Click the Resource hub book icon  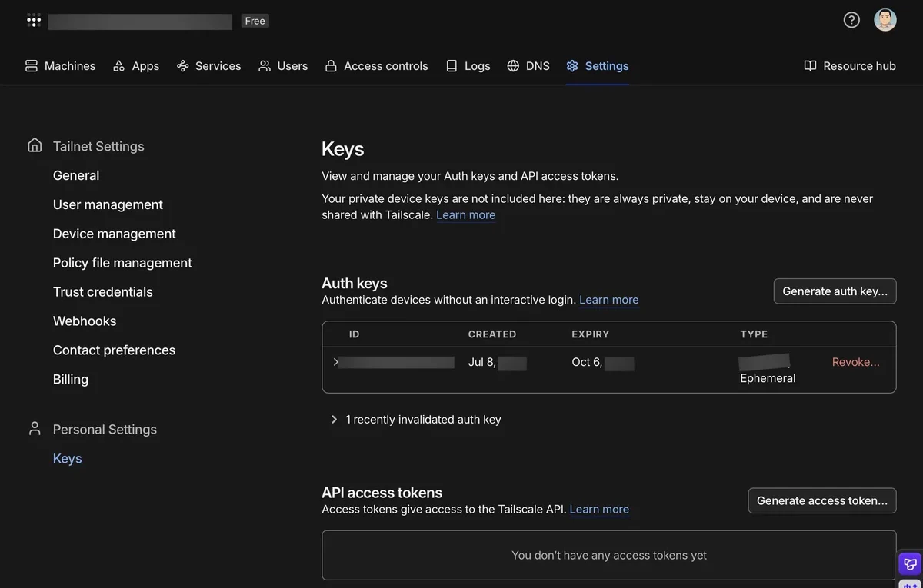pyautogui.click(x=810, y=66)
